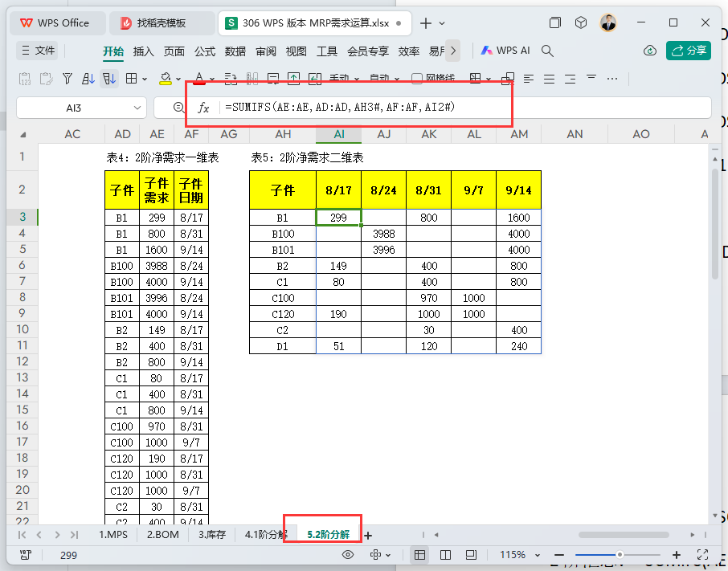Image resolution: width=728 pixels, height=571 pixels.
Task: Switch to the 3.库存 sheet tab
Action: (212, 535)
